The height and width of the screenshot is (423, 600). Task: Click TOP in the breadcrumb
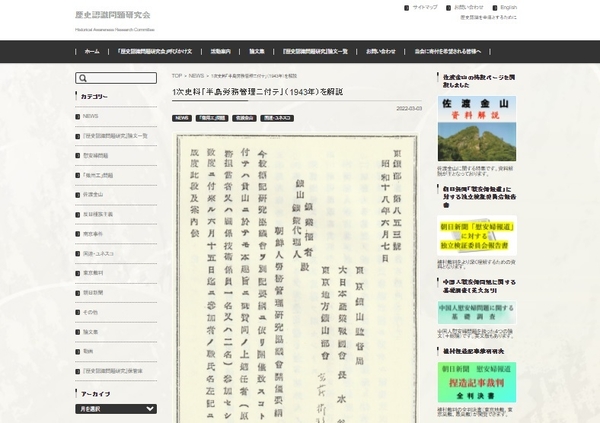177,76
